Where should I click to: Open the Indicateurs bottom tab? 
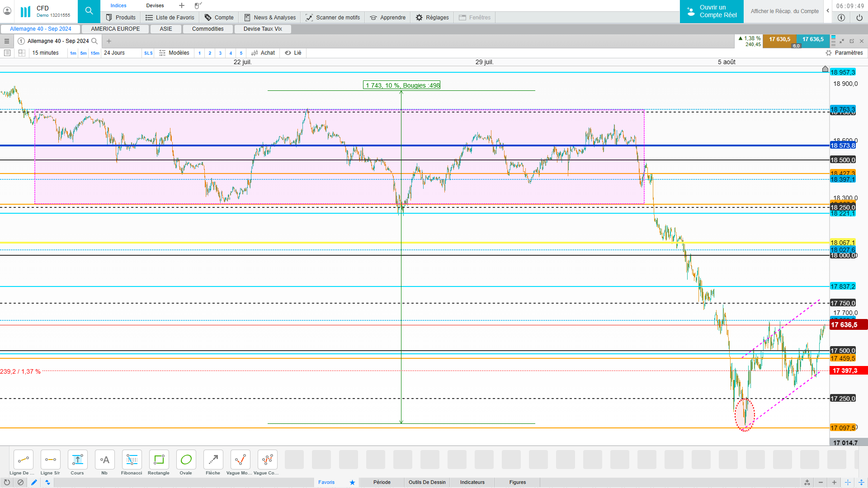[x=472, y=482]
